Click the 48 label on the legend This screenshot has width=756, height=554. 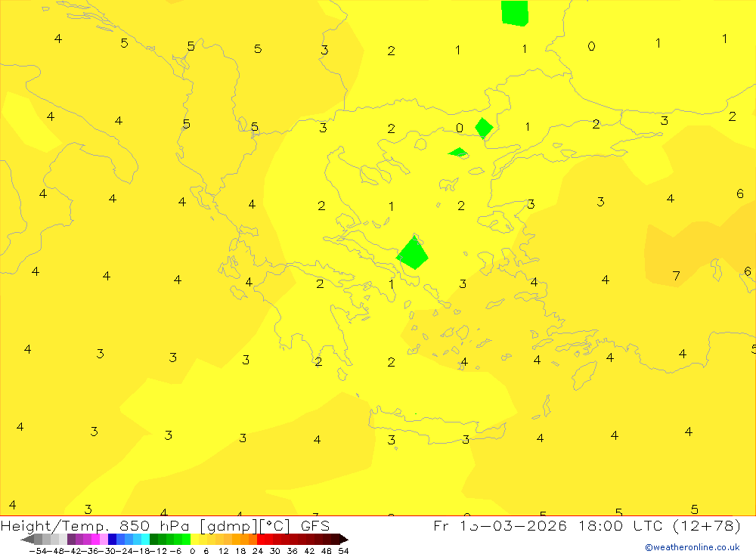click(327, 551)
